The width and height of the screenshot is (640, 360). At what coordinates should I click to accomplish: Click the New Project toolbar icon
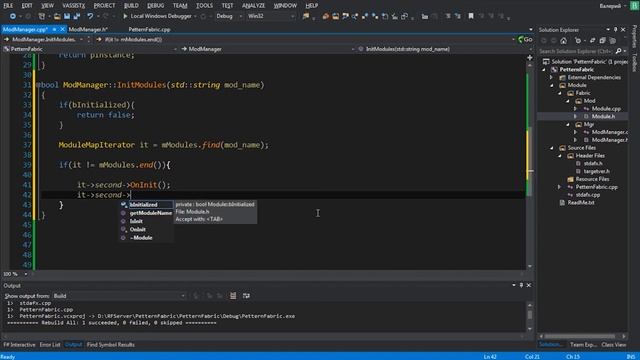41,16
